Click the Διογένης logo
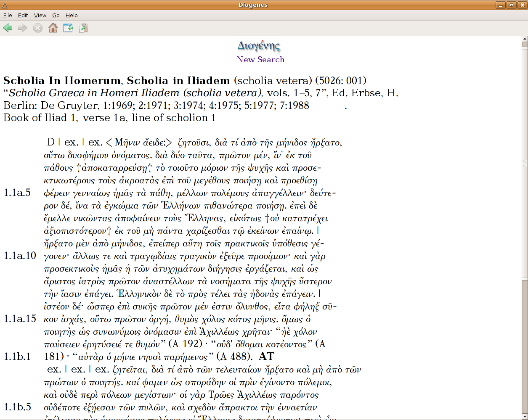 tap(259, 45)
